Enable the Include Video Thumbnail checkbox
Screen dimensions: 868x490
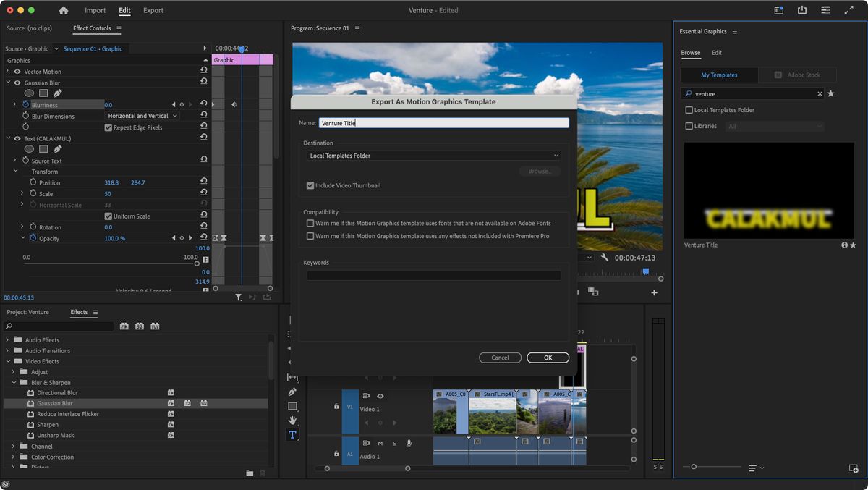click(310, 185)
